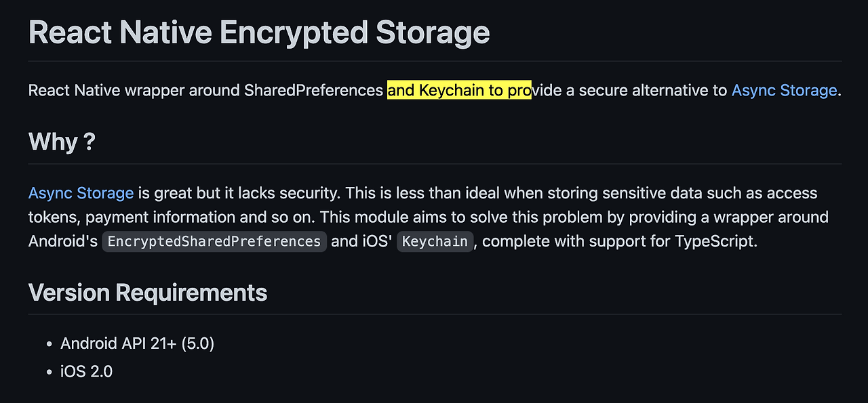Click the phrase 'lacks security' in the paragraph
Screen dimensions: 868x403
pos(289,193)
